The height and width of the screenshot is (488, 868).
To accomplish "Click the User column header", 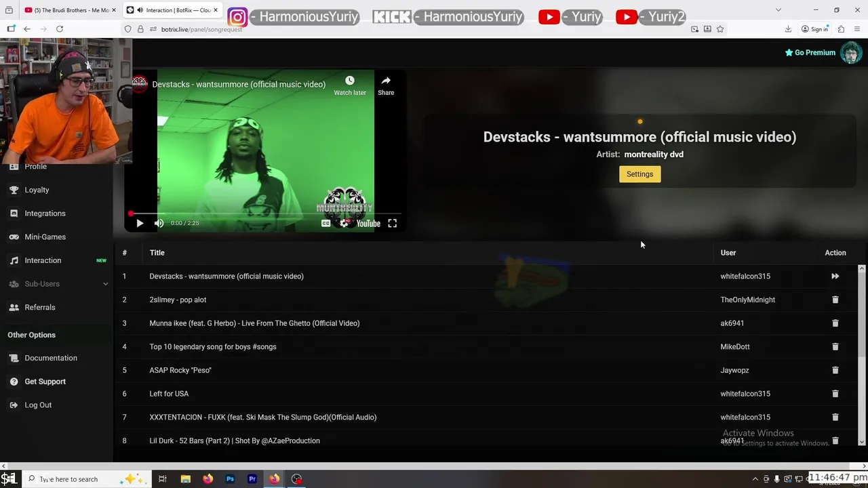I will pos(728,253).
